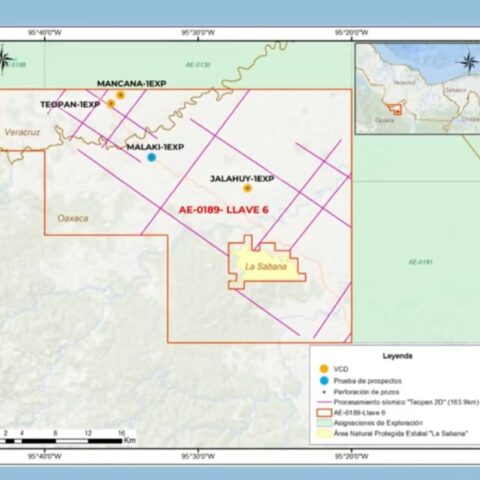This screenshot has width=480, height=480.
Task: Click the top 95°30'0"W longitude label
Action: [x=198, y=33]
